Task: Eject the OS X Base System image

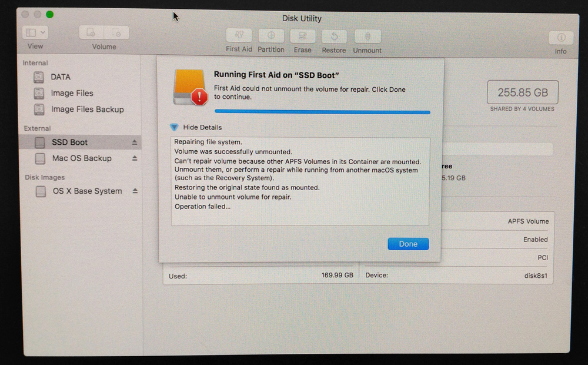Action: (x=135, y=191)
